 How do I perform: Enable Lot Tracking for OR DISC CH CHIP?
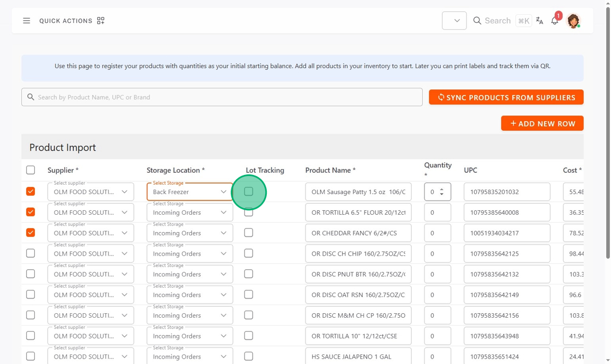[249, 253]
